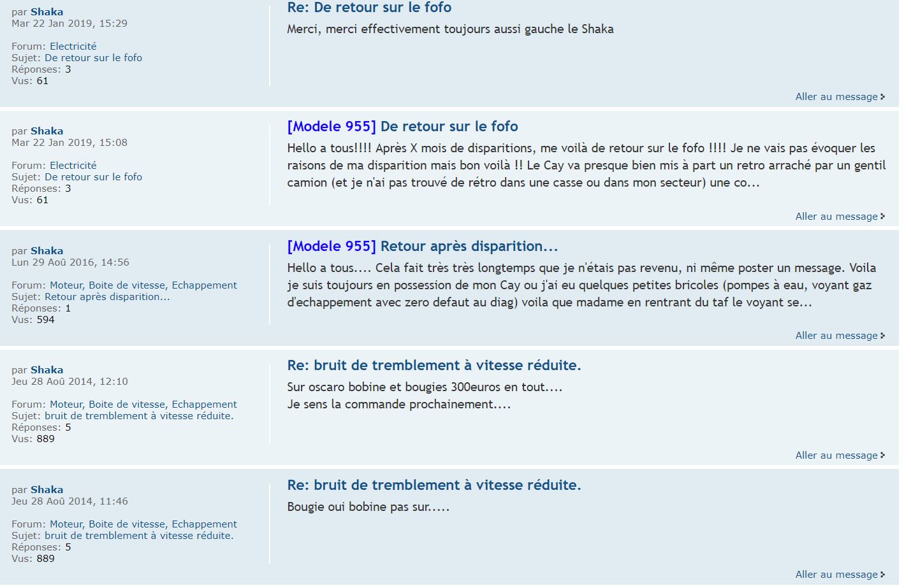Open title "[Modele 955] De retour sur le fofo"
This screenshot has width=911, height=588.
coord(402,126)
